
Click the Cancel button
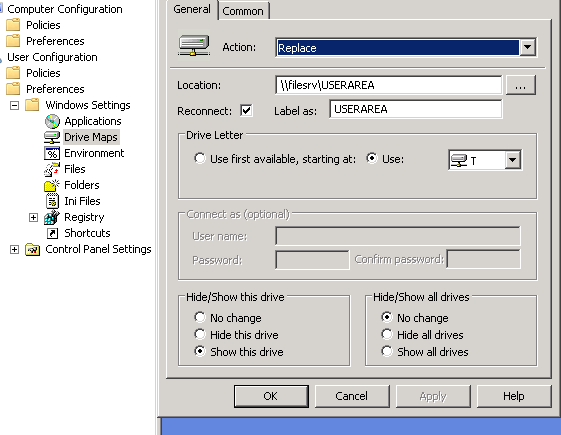pos(352,396)
